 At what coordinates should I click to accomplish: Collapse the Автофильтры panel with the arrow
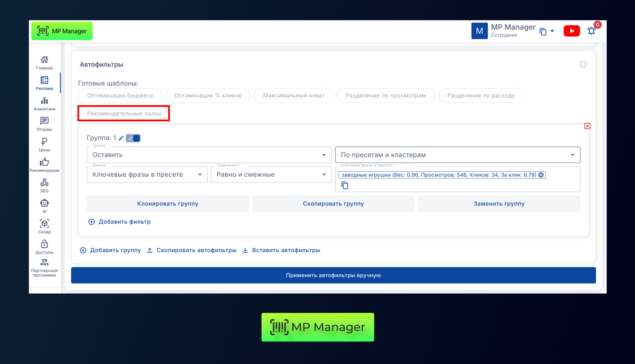pyautogui.click(x=583, y=65)
